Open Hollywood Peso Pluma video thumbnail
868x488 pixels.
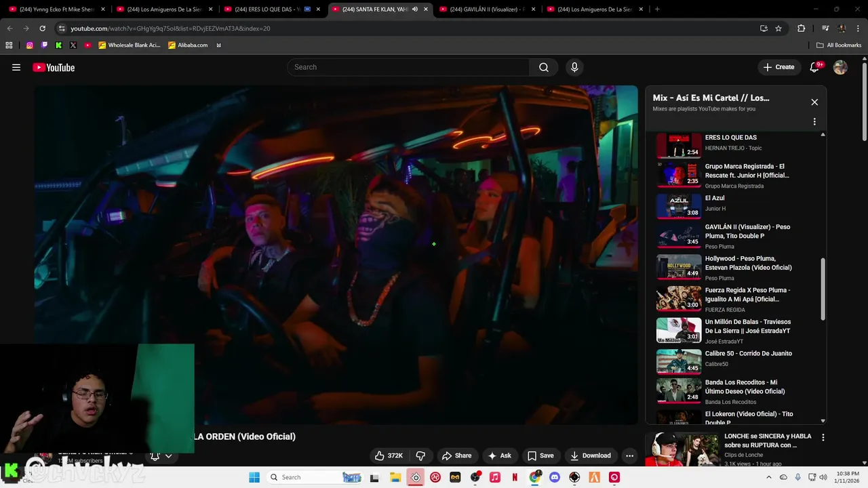point(679,267)
